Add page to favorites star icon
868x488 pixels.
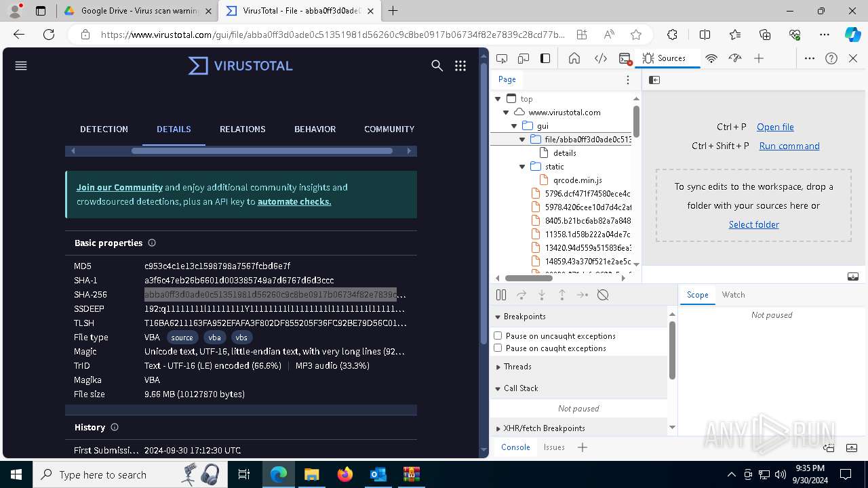tap(635, 35)
